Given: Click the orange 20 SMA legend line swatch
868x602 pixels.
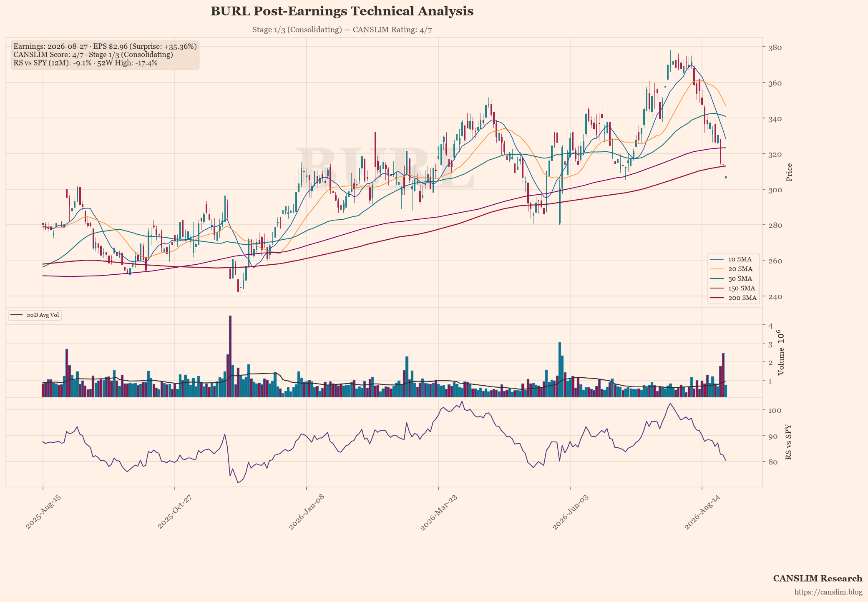Looking at the screenshot, I should 717,269.
